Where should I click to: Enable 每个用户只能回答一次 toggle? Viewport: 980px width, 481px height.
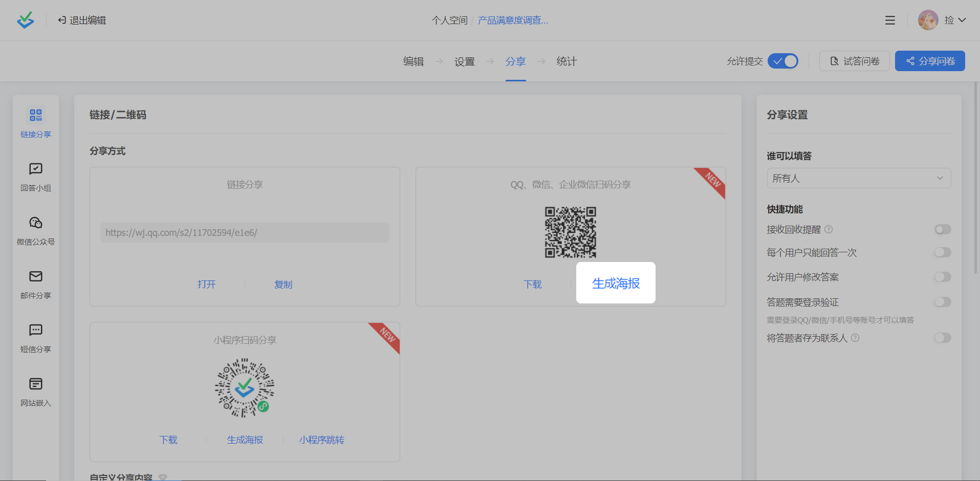pyautogui.click(x=942, y=252)
